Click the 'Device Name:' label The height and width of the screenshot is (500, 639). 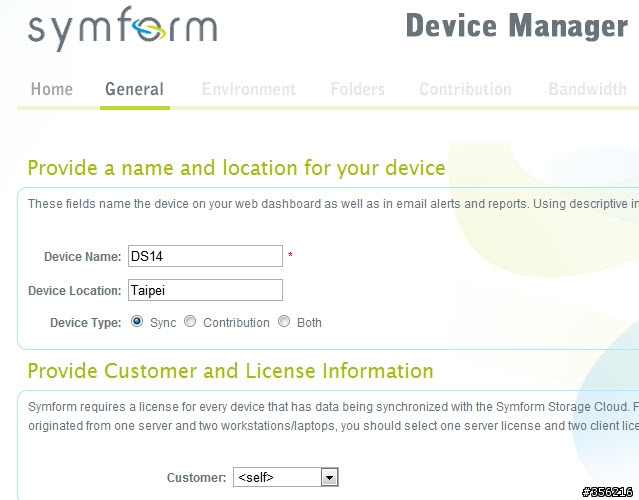83,257
